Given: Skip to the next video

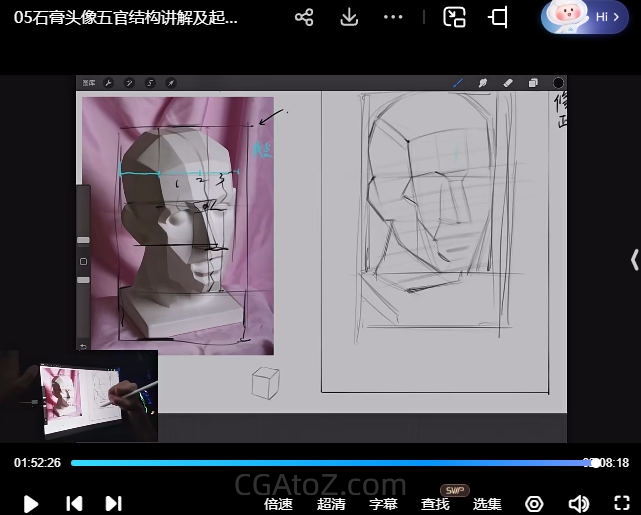Looking at the screenshot, I should (113, 504).
